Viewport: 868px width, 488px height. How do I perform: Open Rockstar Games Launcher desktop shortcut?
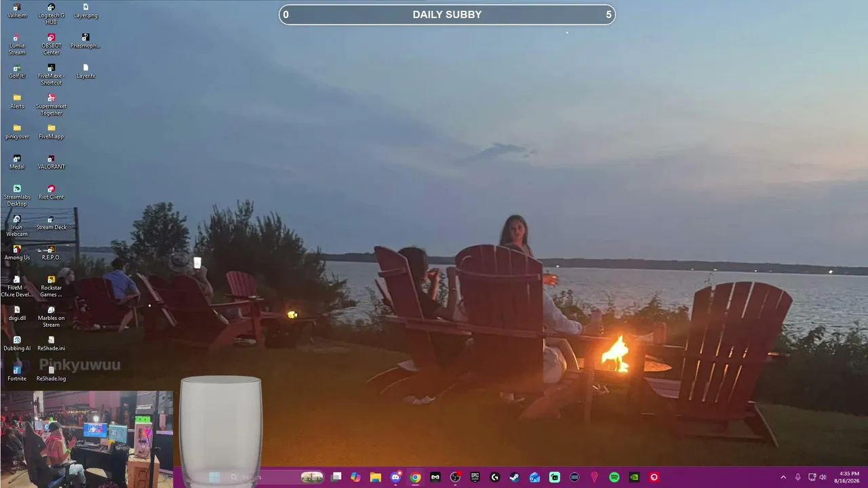tap(51, 287)
